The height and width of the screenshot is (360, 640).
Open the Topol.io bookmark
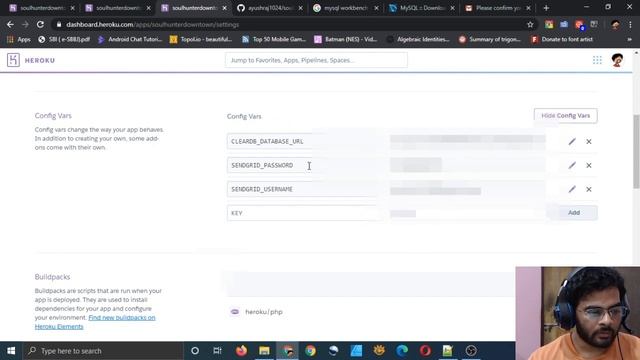point(201,39)
